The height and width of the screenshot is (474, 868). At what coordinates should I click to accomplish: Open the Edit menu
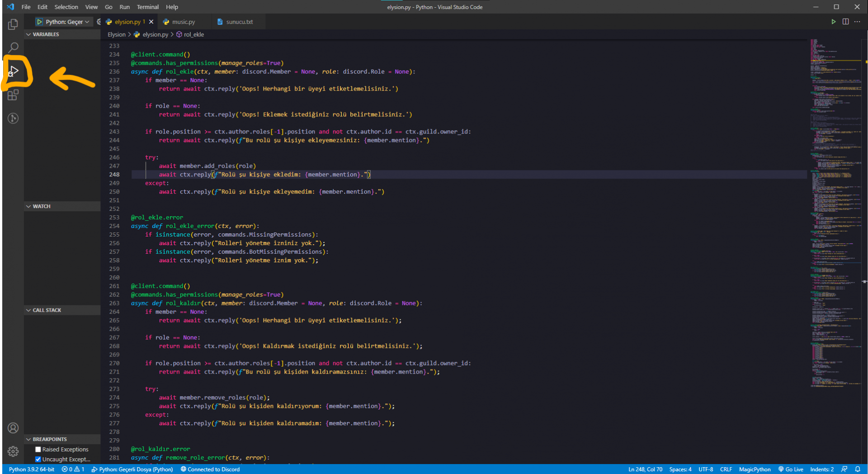point(42,7)
